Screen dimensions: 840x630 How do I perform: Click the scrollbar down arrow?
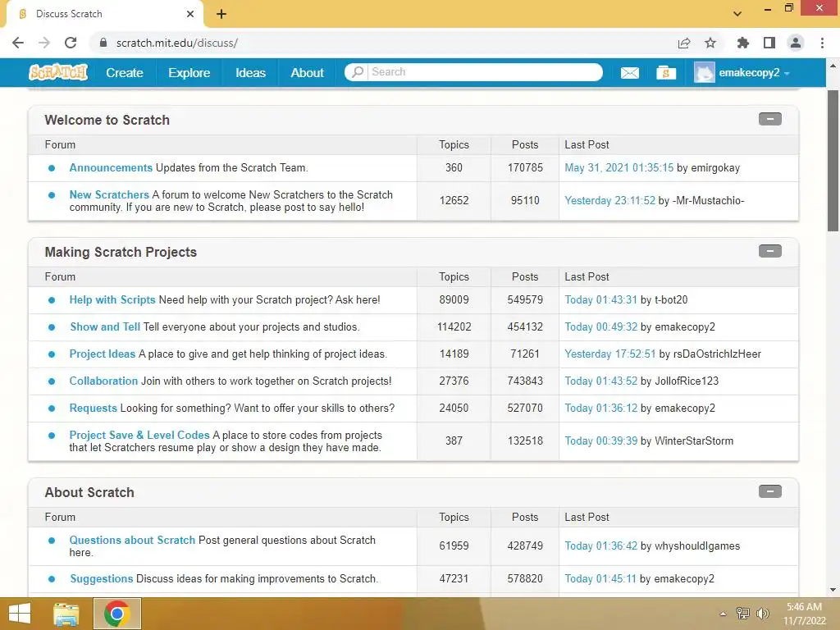pyautogui.click(x=833, y=590)
